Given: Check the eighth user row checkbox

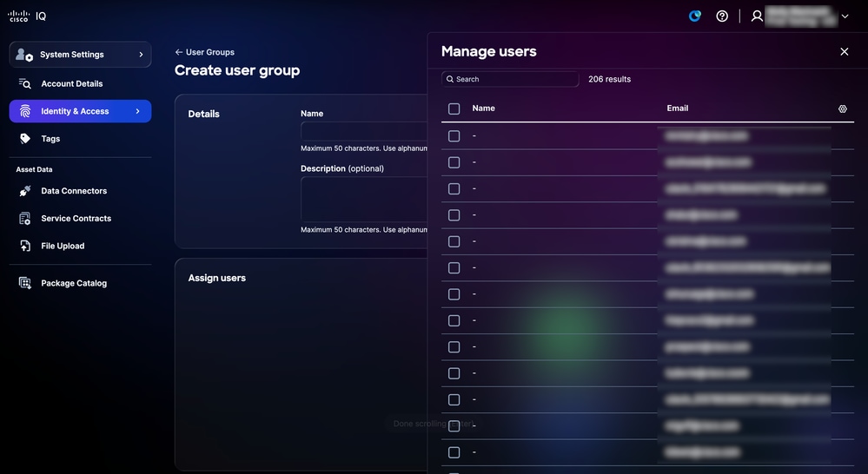Looking at the screenshot, I should point(454,321).
